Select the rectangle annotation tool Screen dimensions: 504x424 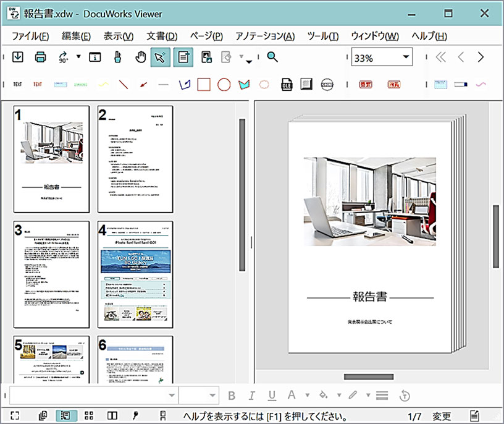[204, 85]
